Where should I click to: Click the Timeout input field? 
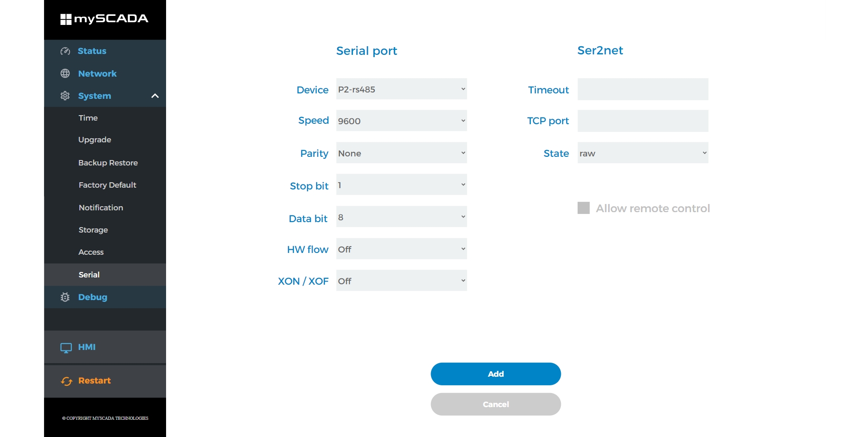click(643, 89)
